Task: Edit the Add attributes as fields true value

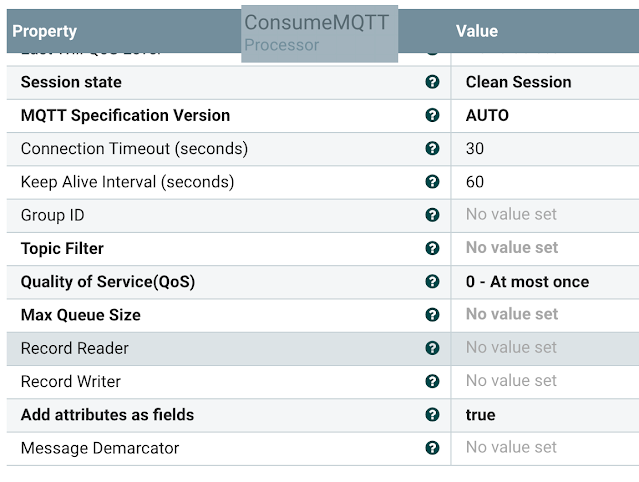Action: [x=480, y=414]
